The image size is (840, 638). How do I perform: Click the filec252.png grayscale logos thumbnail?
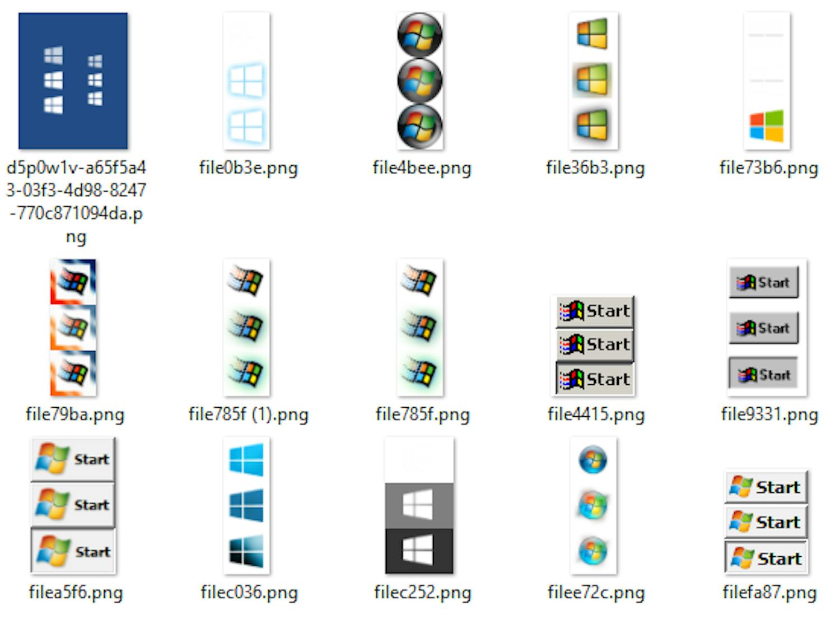(x=419, y=506)
